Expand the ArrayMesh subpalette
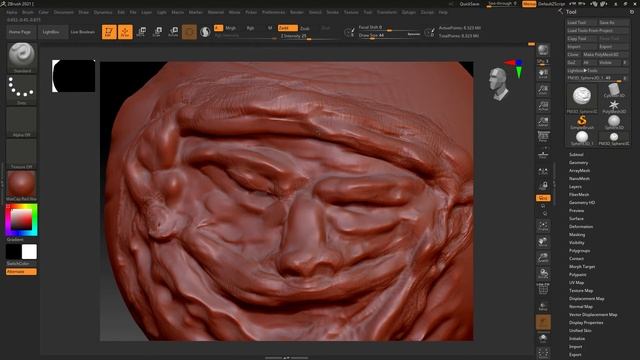Viewport: 640px width, 360px height. tap(579, 171)
